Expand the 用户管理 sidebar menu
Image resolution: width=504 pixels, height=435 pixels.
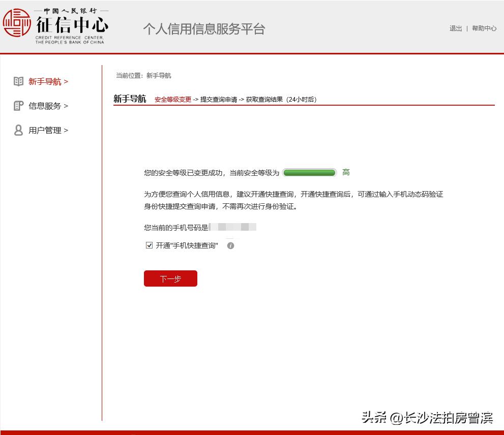[47, 130]
